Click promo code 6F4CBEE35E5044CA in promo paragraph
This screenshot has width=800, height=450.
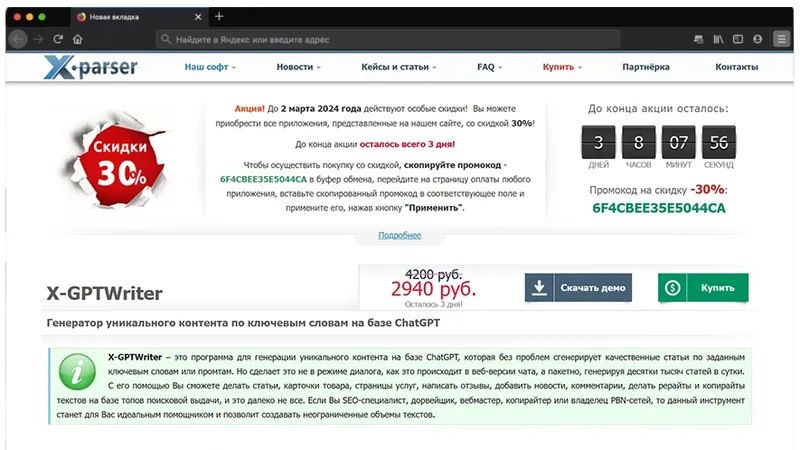tap(263, 179)
